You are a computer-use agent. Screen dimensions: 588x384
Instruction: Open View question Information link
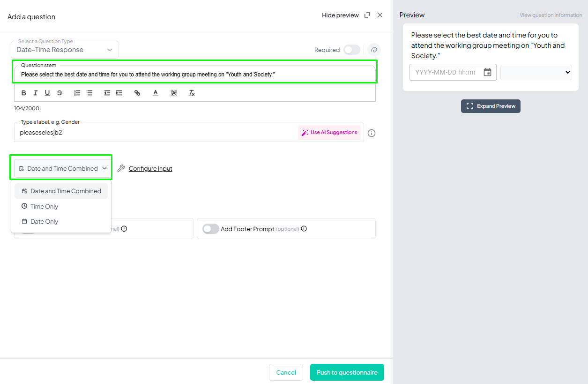(x=551, y=15)
